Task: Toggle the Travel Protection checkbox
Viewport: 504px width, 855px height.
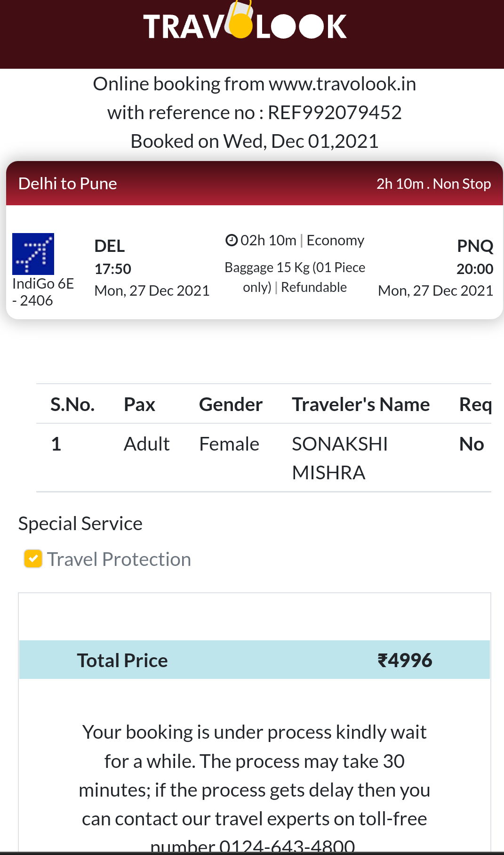Action: point(33,559)
